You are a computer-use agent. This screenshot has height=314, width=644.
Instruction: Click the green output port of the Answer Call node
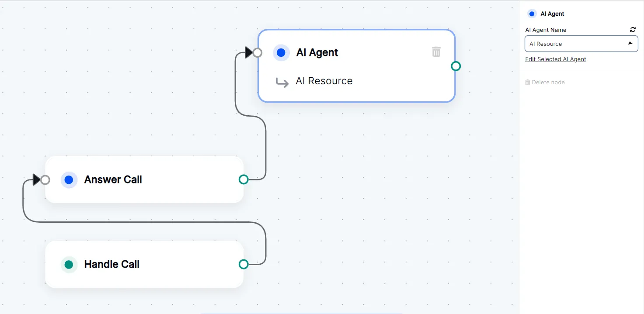click(x=244, y=179)
